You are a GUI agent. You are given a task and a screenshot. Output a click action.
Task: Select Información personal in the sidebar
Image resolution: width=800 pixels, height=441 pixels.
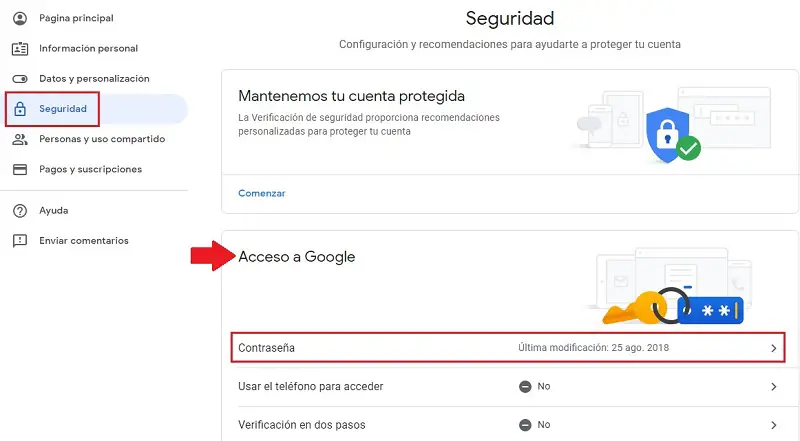[x=88, y=48]
